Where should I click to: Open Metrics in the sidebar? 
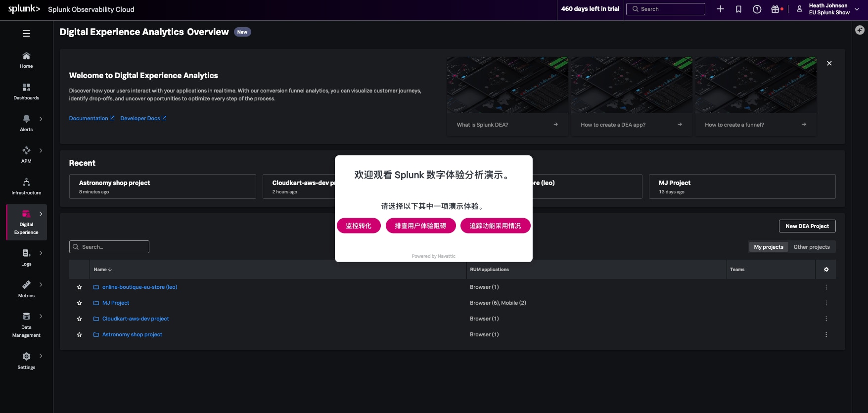[26, 289]
